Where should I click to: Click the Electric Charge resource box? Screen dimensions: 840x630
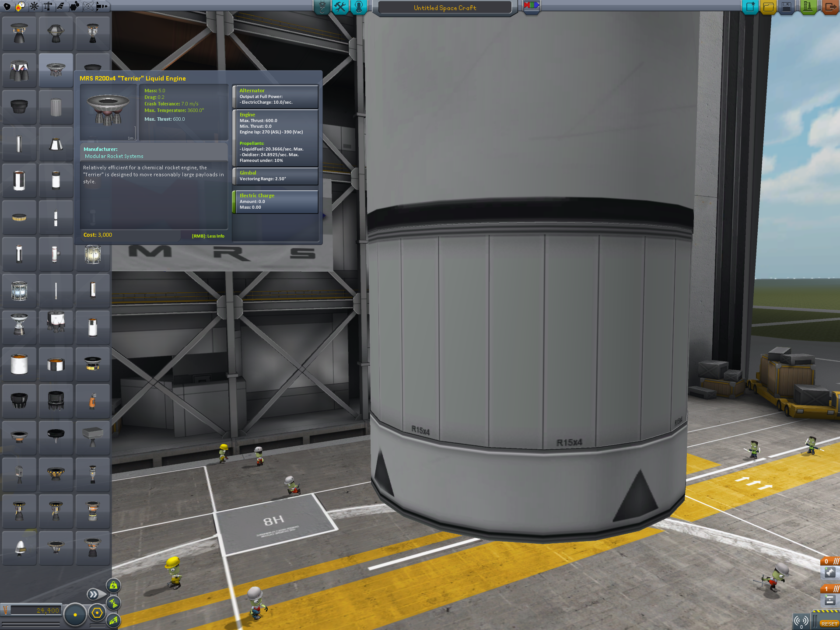[x=275, y=202]
